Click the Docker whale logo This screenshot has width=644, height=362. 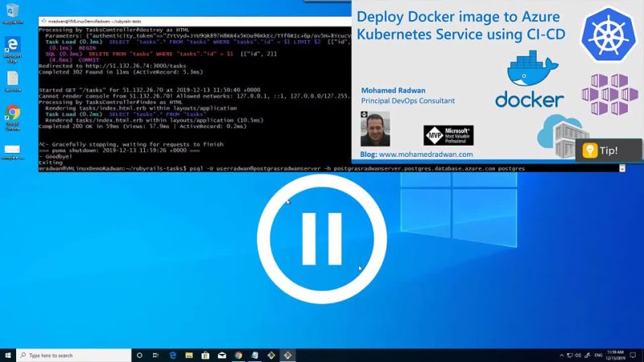(533, 68)
